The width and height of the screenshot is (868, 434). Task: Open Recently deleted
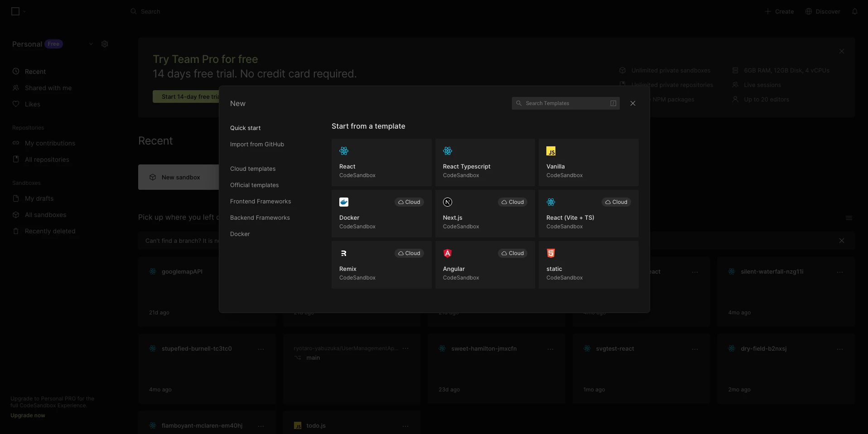50,231
